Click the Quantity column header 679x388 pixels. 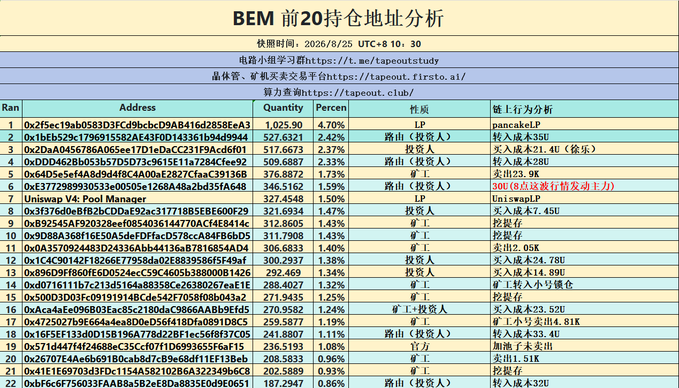pos(283,108)
